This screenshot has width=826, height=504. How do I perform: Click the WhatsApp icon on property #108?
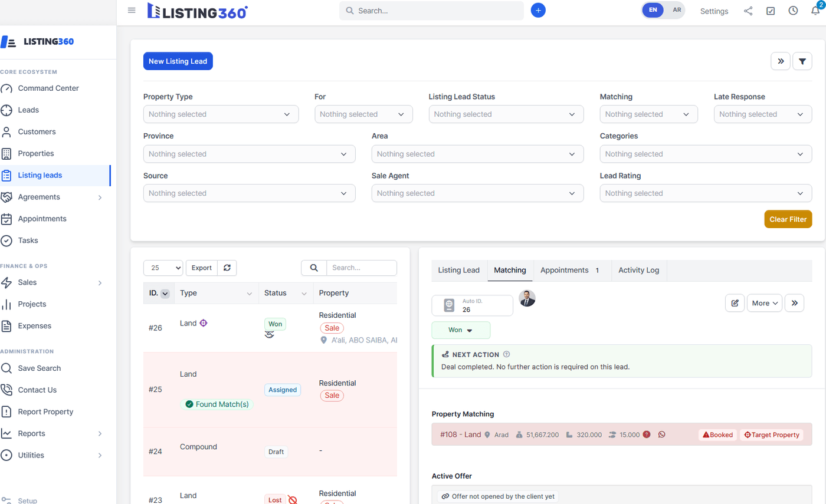(661, 434)
